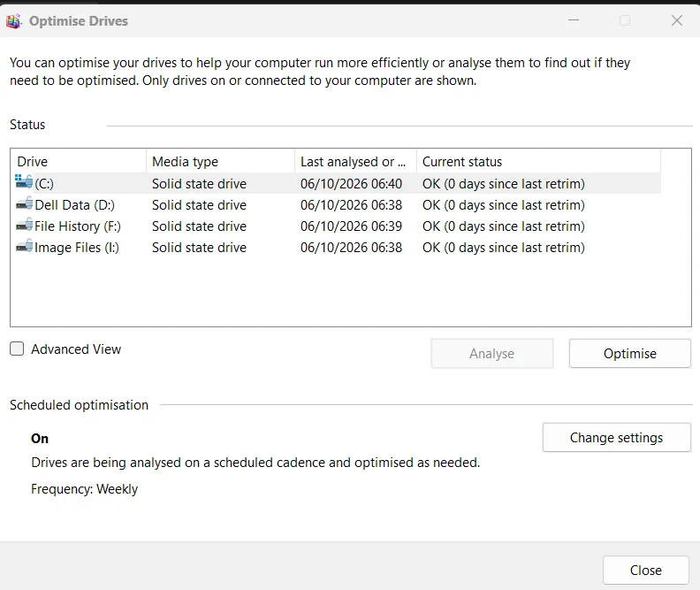Image resolution: width=700 pixels, height=590 pixels.
Task: Click Image Files' Solid state drive text
Action: coord(199,248)
